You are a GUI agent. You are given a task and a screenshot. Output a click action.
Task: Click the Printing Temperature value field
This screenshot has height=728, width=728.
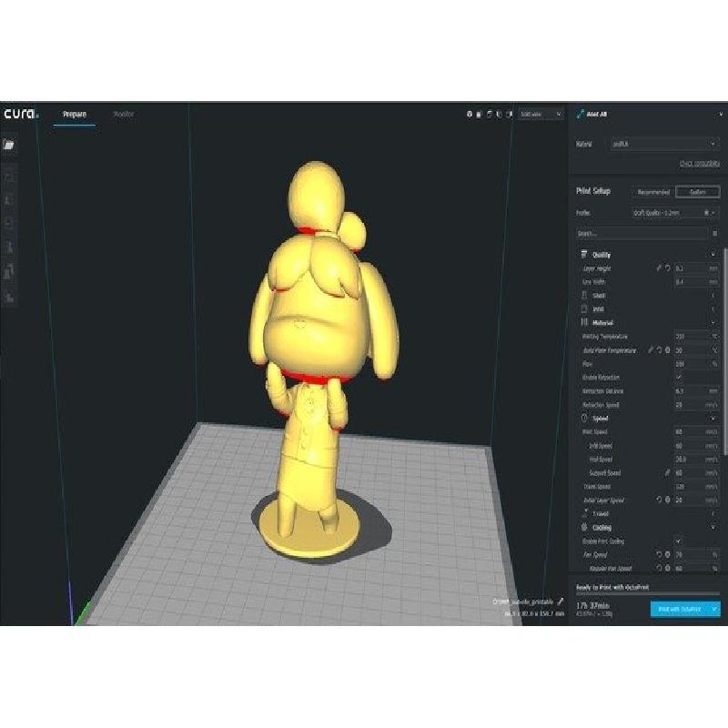coord(696,336)
